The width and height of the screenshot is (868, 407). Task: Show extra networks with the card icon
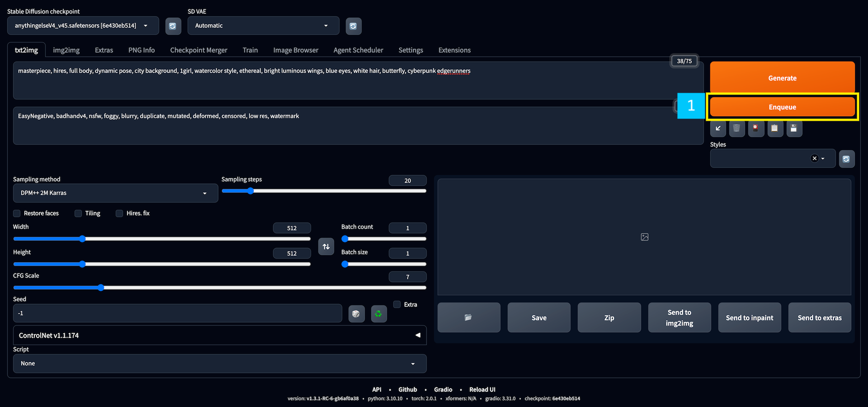click(755, 128)
